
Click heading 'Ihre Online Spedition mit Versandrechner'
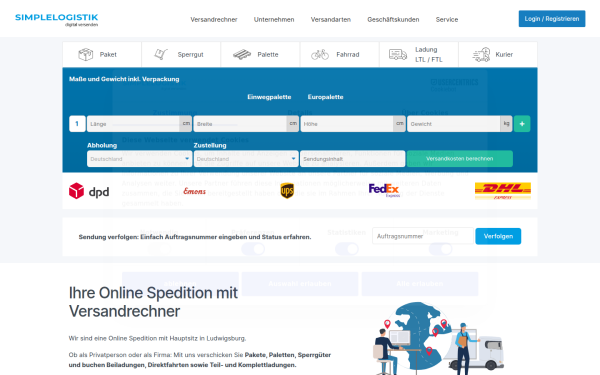click(153, 302)
